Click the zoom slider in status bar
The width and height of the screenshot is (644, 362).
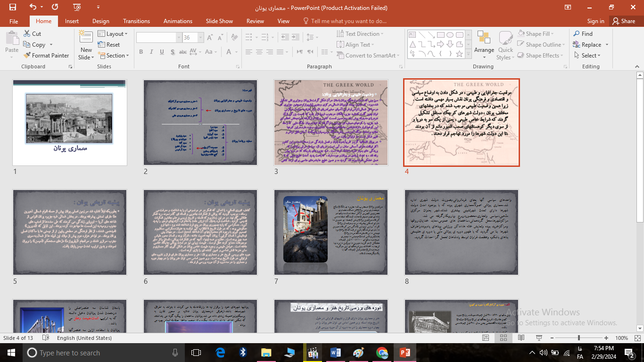[x=579, y=338]
